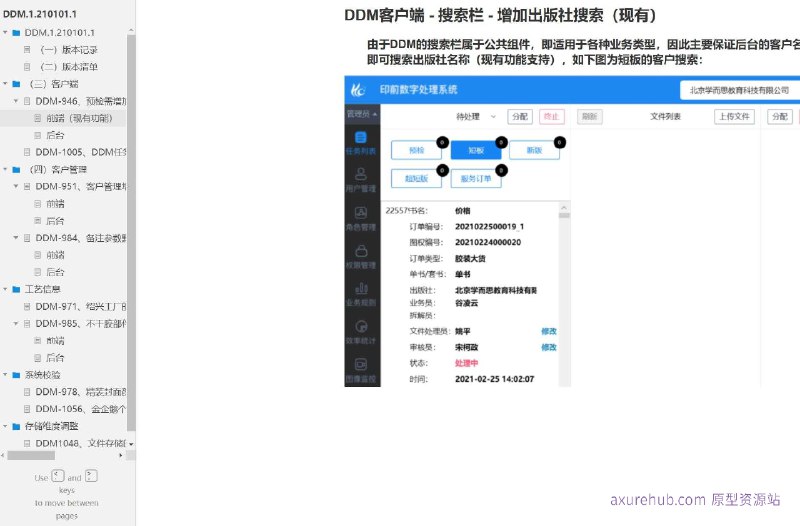The image size is (800, 526).
Task: Open the bar chart icon in dark sidebar
Action: 361,289
